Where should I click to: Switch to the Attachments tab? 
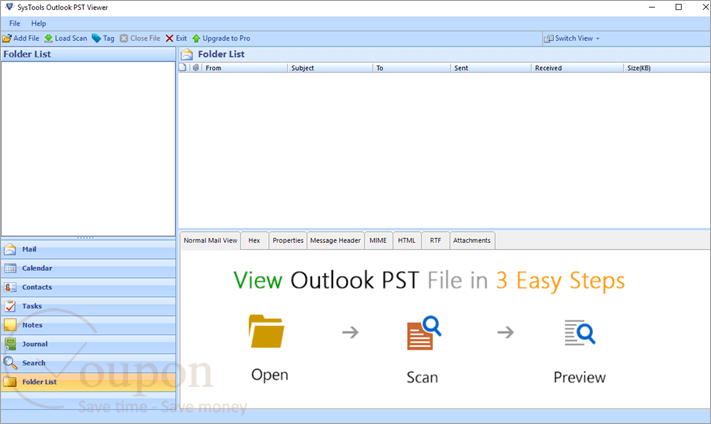point(472,240)
